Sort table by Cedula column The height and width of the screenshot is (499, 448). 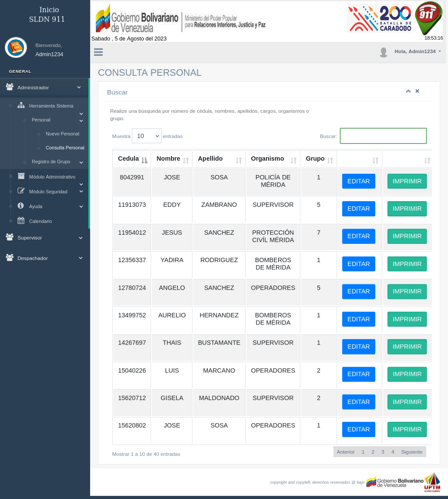(132, 159)
